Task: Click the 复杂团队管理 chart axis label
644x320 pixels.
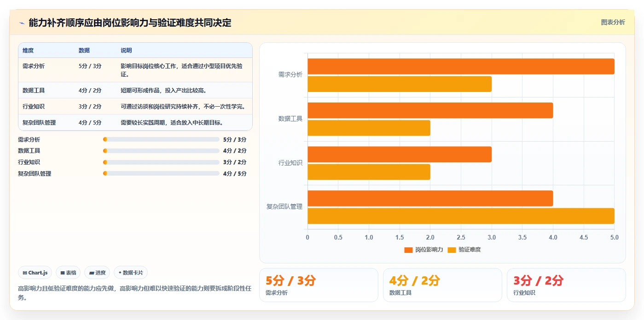Action: click(x=284, y=206)
